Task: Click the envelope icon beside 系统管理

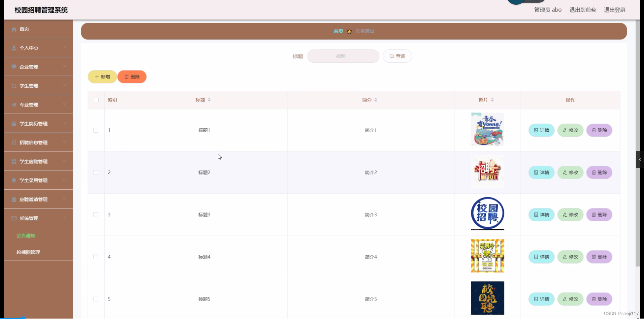Action: point(13,218)
